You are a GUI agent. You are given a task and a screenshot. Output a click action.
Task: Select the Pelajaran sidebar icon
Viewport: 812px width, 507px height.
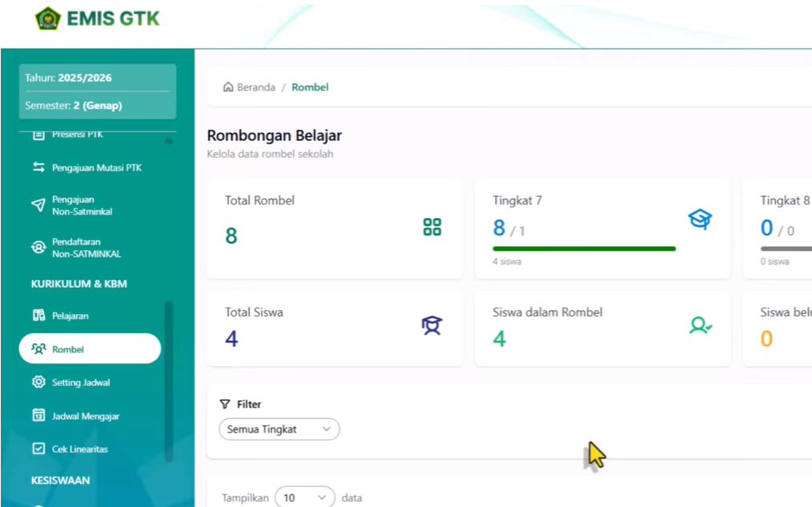(x=38, y=316)
